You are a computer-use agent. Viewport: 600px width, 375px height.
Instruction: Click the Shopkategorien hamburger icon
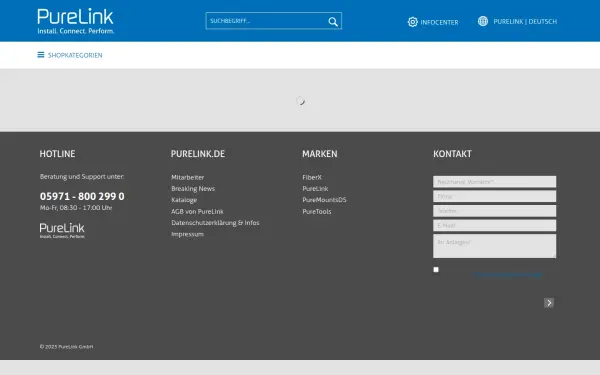(x=41, y=55)
